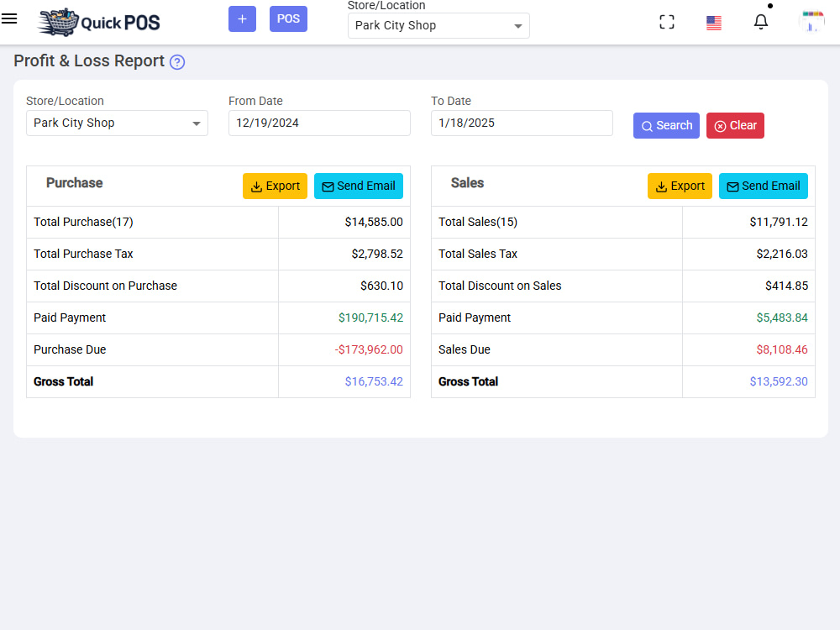Click the Purchase section heading

[x=75, y=183]
